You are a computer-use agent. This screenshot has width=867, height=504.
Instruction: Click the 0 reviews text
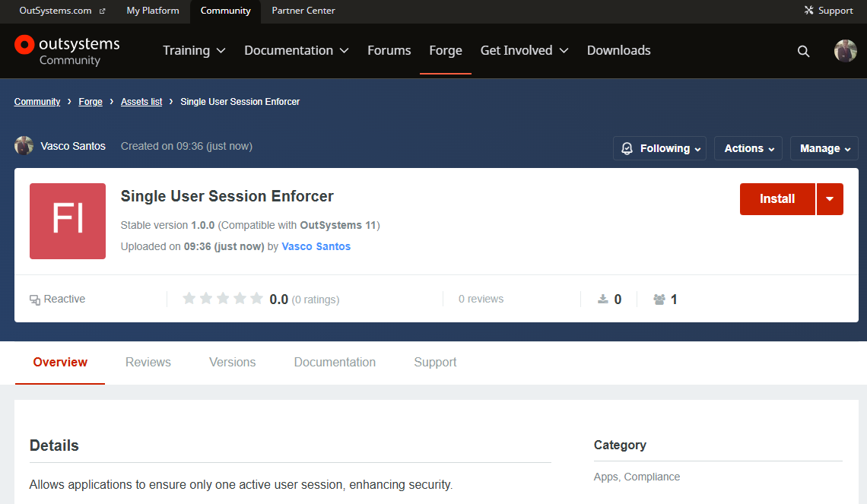pyautogui.click(x=481, y=299)
